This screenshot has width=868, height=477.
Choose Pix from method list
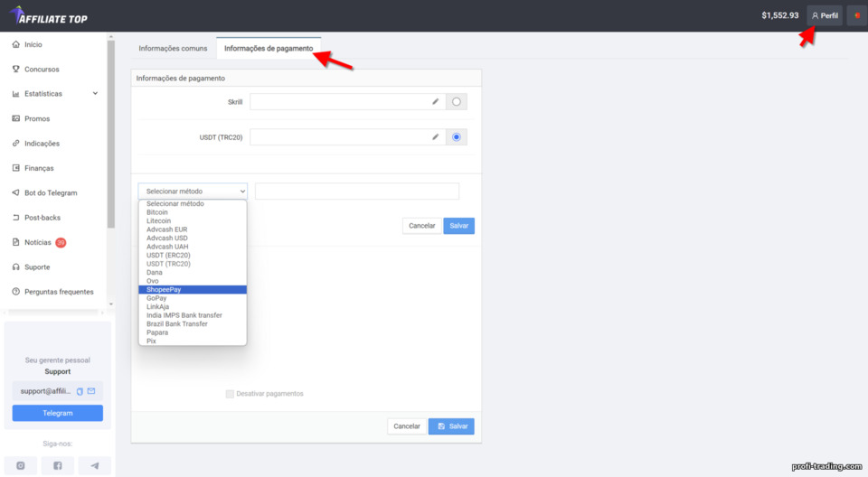click(x=192, y=341)
